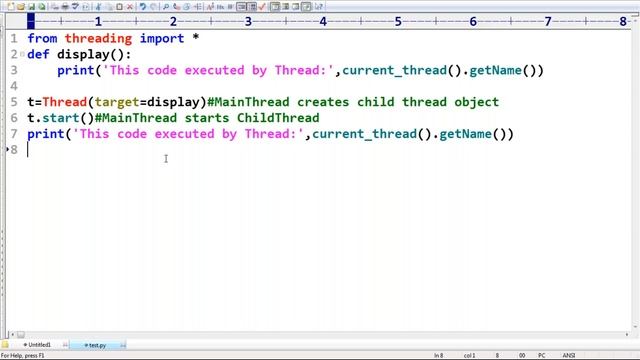Save the current file

[x=31, y=7]
